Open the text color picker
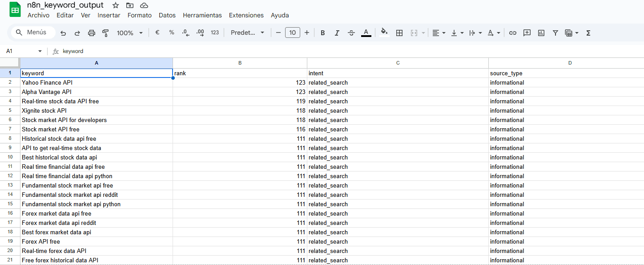644x265 pixels. 366,33
